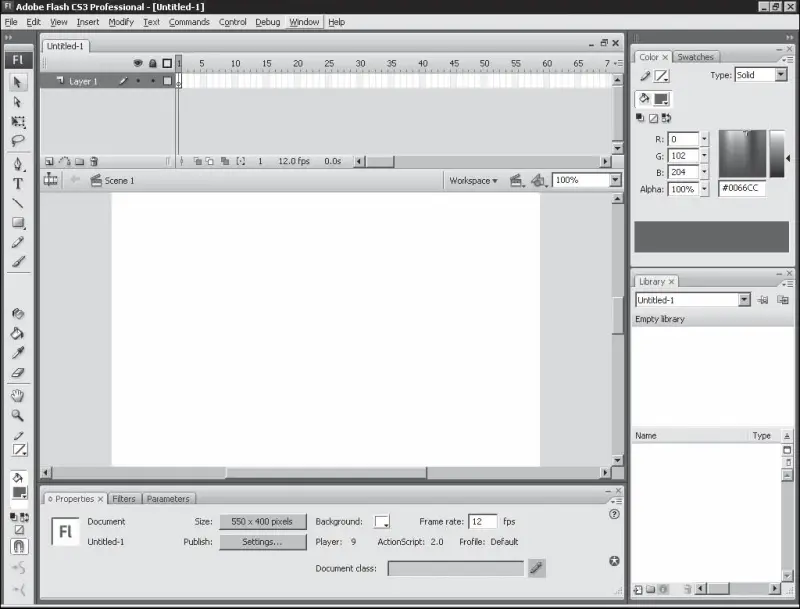Expand the stage zoom 100% dropdown
Viewport: 800px width, 609px height.
click(x=614, y=181)
